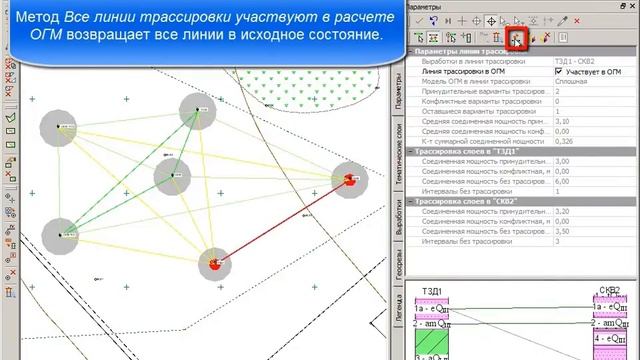Switch to the Тематические слои vertical tab

coord(398,153)
